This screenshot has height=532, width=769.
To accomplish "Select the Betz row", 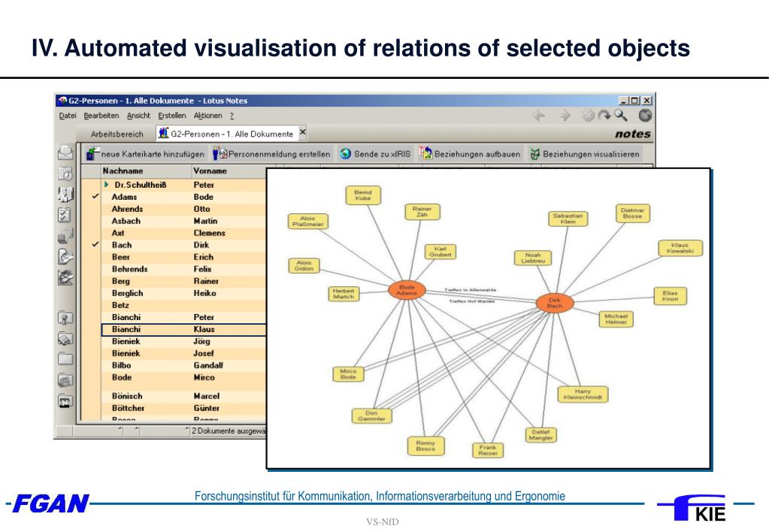I will click(183, 305).
